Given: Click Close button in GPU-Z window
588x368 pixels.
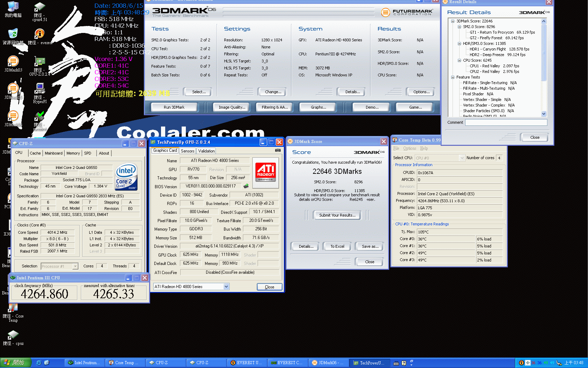Looking at the screenshot, I should 269,287.
